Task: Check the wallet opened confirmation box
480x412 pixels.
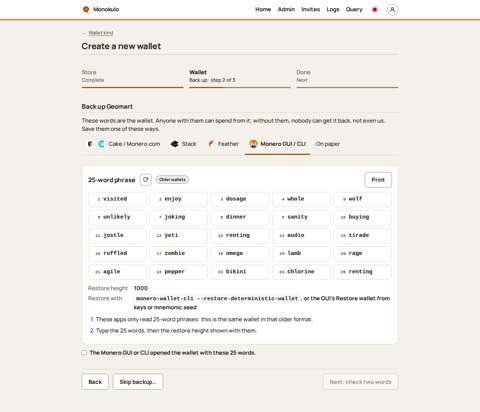Action: coord(84,353)
